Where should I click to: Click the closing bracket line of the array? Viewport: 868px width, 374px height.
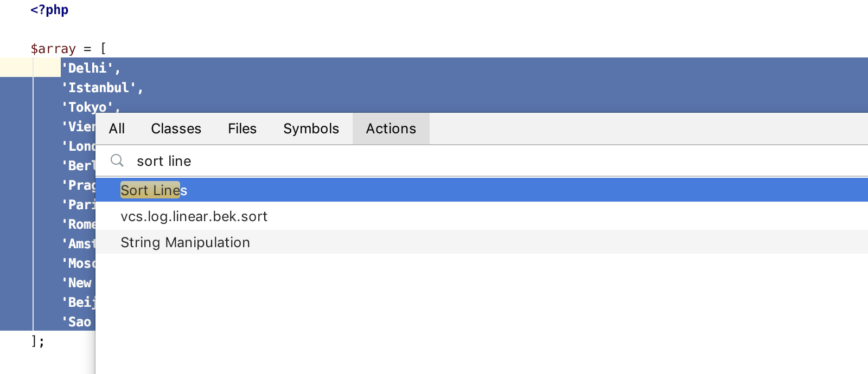[x=38, y=341]
